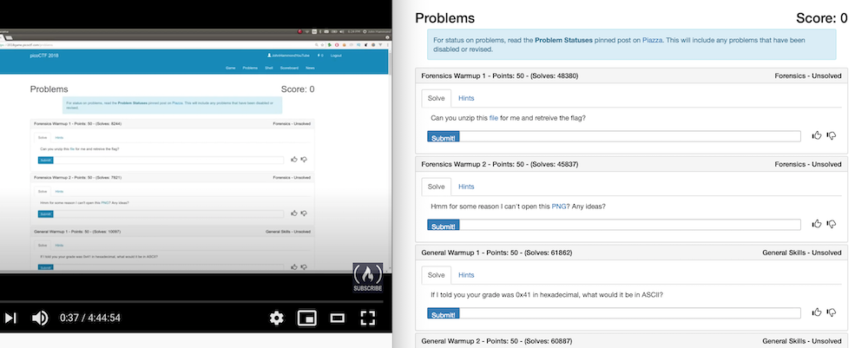Upvote the General Warmup 1 problem
This screenshot has height=348, width=868.
coord(817,312)
